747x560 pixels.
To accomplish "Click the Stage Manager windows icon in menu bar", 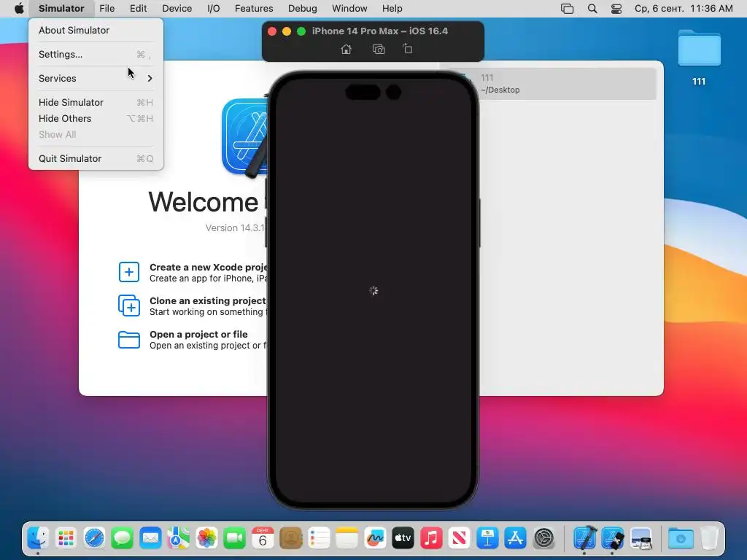I will [x=567, y=9].
